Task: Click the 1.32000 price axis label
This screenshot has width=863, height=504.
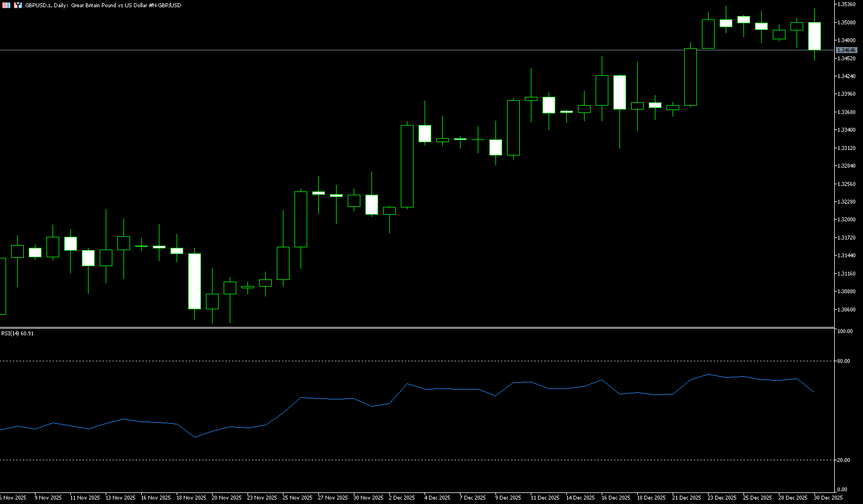Action: pos(847,220)
